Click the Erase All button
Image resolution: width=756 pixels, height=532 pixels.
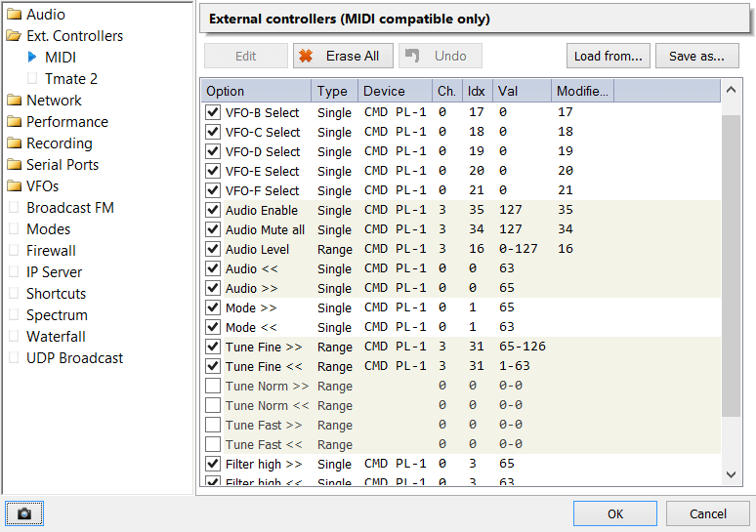pos(343,56)
